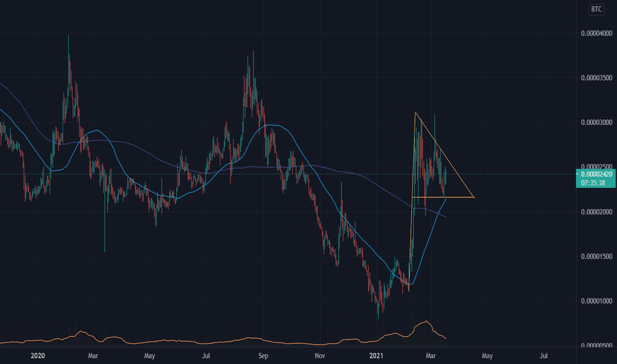The image size is (617, 364).
Task: Click the first Mar date axis label
Action: [93, 356]
